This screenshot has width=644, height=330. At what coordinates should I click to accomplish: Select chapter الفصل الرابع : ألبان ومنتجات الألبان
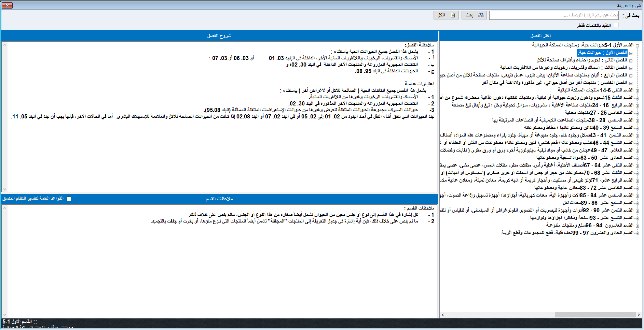[x=534, y=75]
